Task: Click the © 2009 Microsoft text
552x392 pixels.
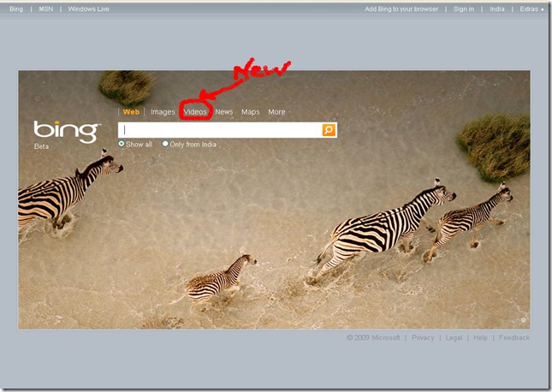Action: pyautogui.click(x=373, y=337)
